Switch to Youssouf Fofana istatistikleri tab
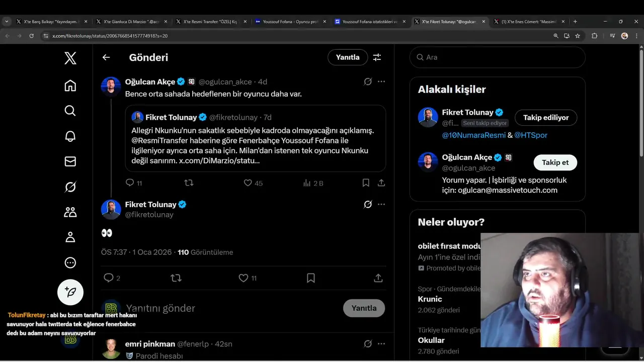This screenshot has height=362, width=644. point(370,22)
